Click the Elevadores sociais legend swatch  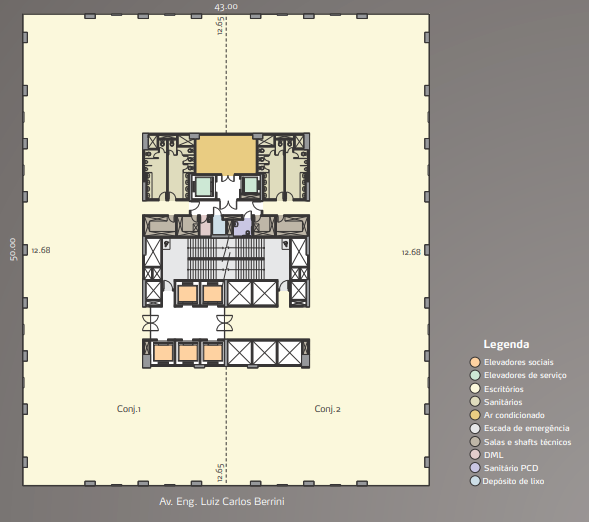(x=475, y=362)
